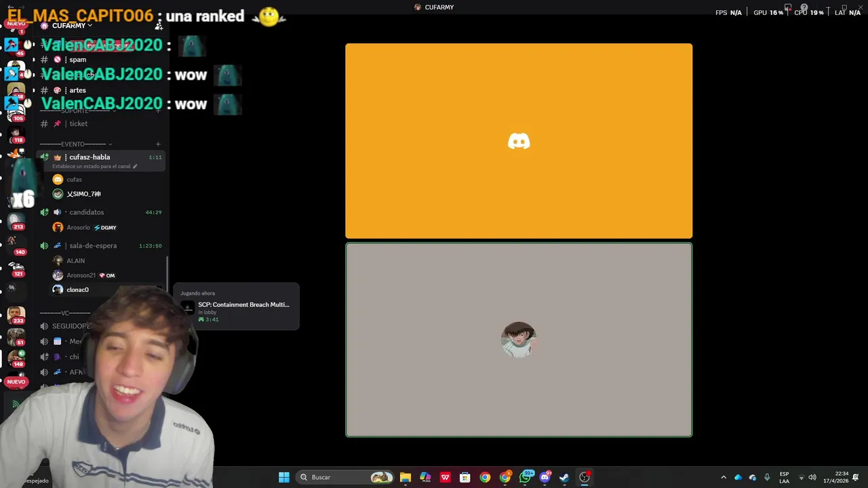The height and width of the screenshot is (488, 868).
Task: Click the microphone tray icon
Action: point(767,477)
